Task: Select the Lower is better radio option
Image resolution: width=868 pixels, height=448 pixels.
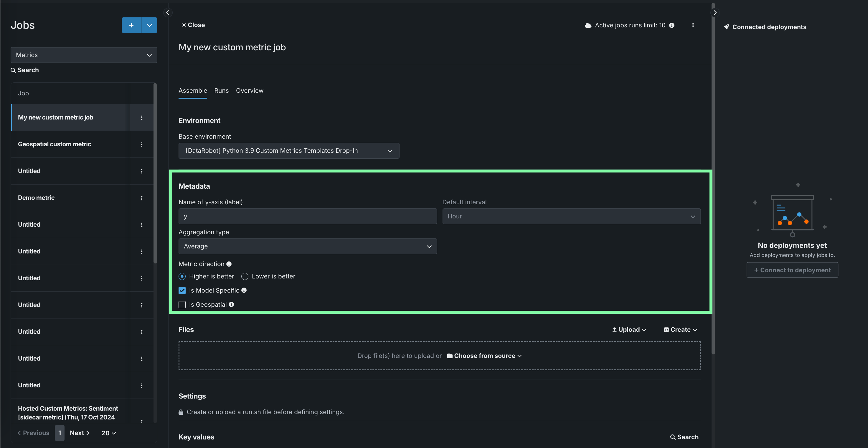Action: click(x=245, y=276)
